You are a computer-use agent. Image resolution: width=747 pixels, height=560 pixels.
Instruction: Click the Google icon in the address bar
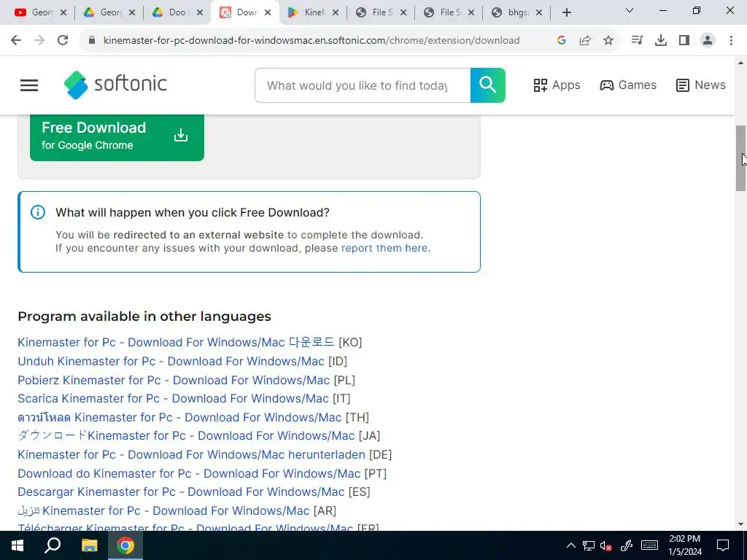561,41
